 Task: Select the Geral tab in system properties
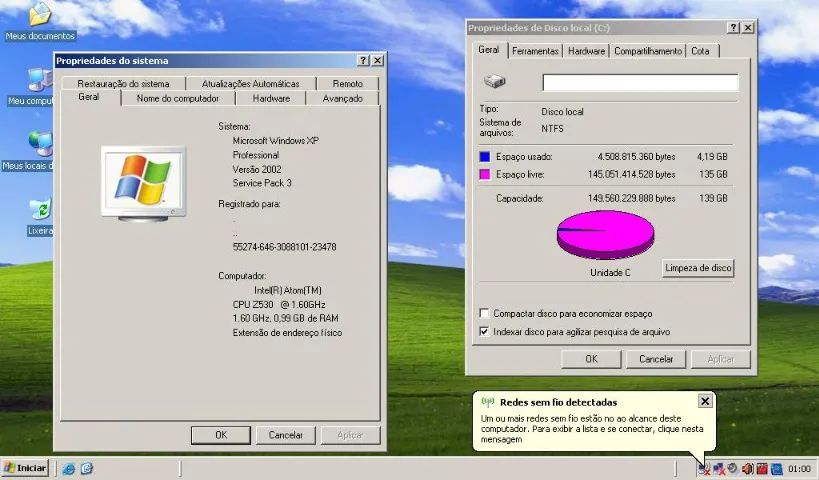(89, 97)
